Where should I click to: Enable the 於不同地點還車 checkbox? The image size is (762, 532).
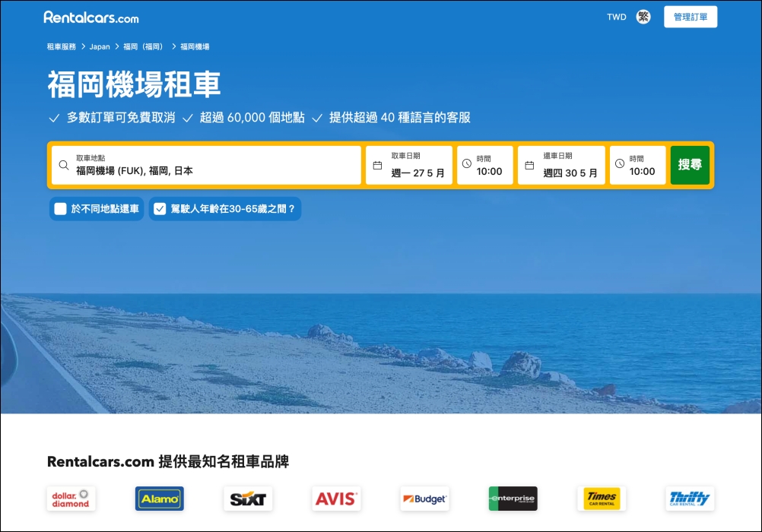tap(60, 209)
